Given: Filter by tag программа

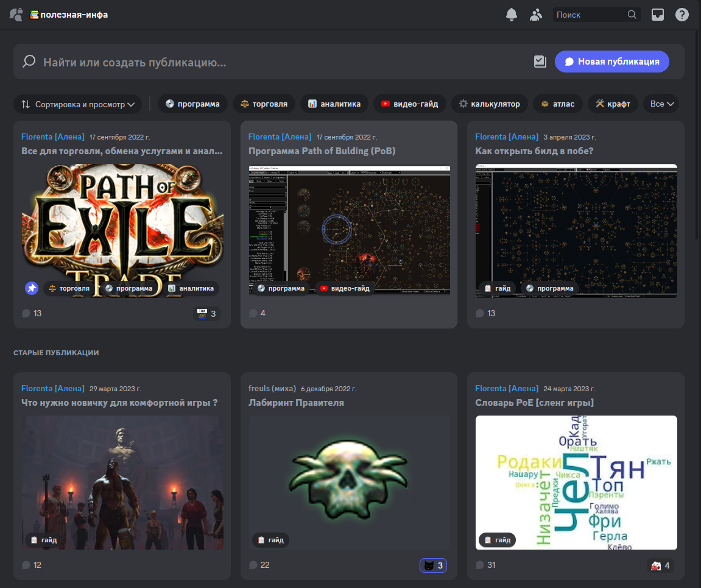Looking at the screenshot, I should (x=192, y=104).
